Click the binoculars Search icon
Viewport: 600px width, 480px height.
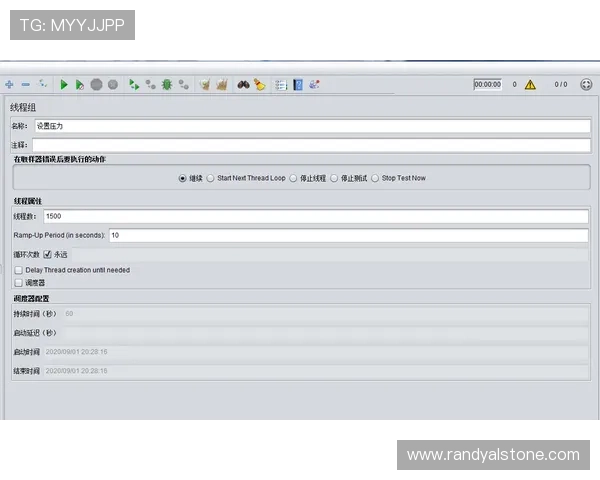(x=242, y=85)
